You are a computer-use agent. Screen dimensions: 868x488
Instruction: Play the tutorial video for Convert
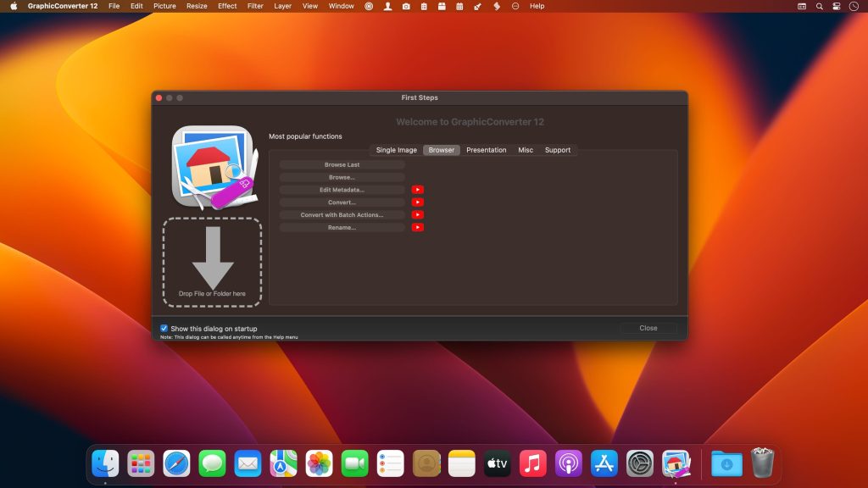(x=417, y=202)
